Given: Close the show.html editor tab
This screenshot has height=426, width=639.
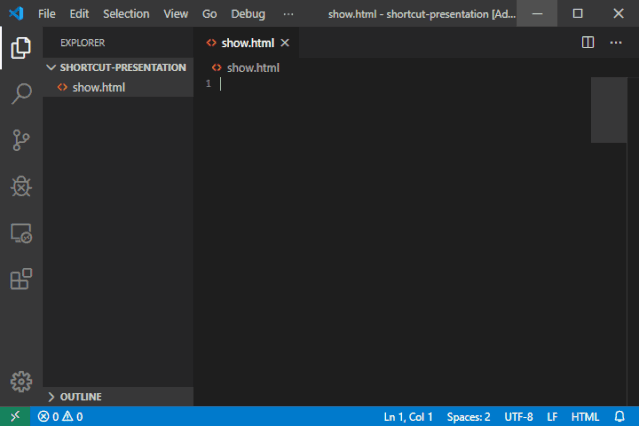Looking at the screenshot, I should (285, 43).
